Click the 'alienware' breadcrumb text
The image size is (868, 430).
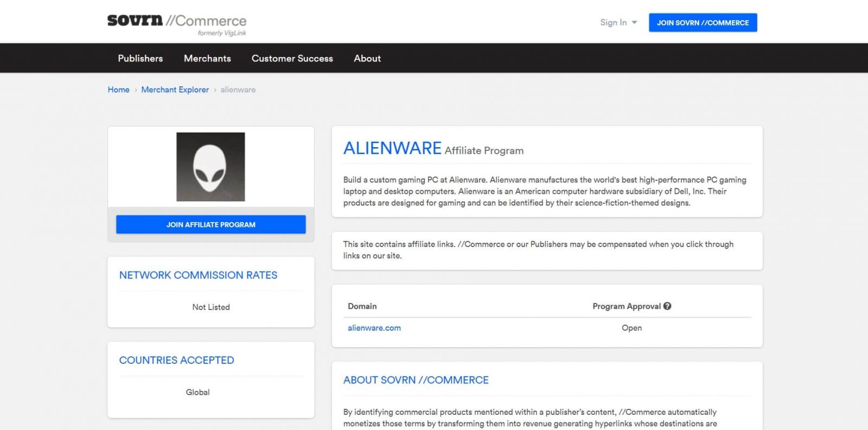(x=238, y=90)
